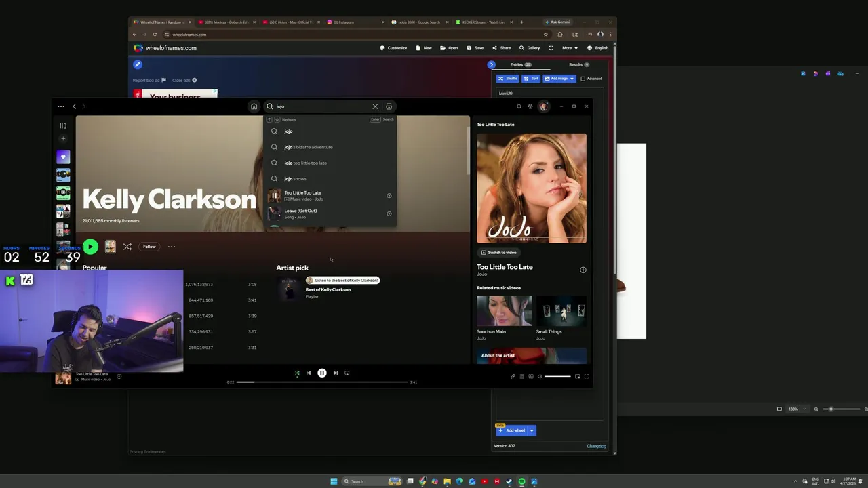This screenshot has height=488, width=868.
Task: Seek within the song progress bar
Action: 322,382
